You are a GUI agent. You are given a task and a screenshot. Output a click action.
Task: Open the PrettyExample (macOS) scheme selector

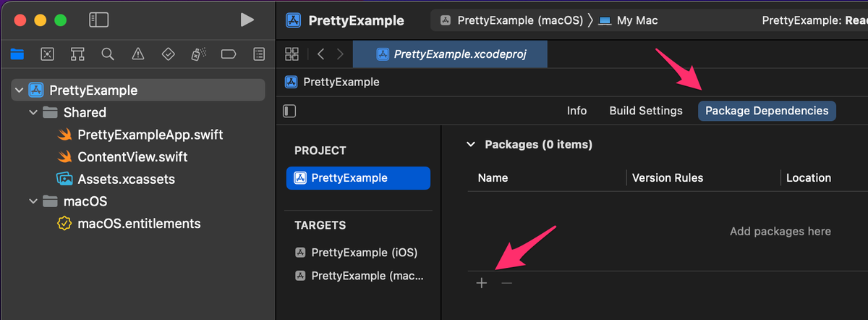click(512, 20)
